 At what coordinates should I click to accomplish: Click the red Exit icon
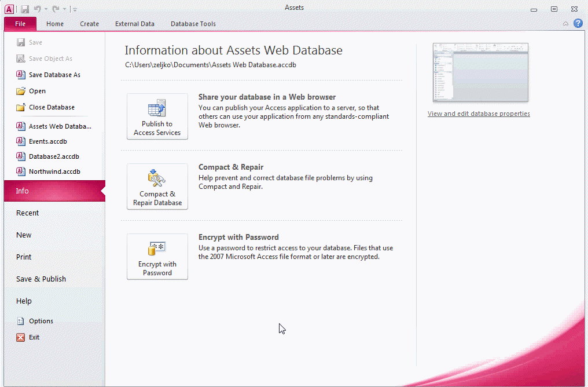21,337
